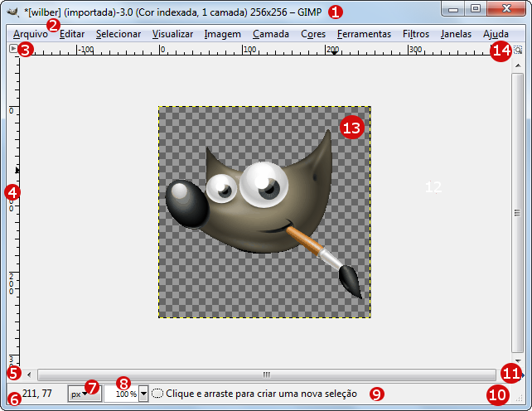Image resolution: width=532 pixels, height=411 pixels.
Task: Click the selection tool icon in status bar
Action: pyautogui.click(x=157, y=394)
